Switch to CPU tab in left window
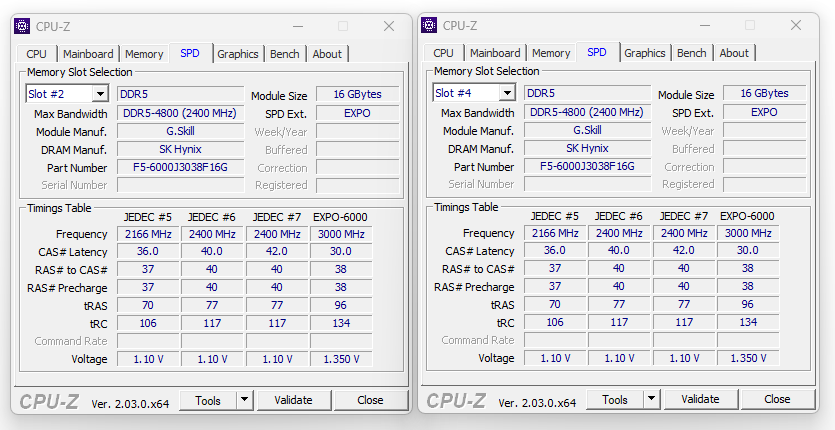This screenshot has width=835, height=430. (36, 54)
